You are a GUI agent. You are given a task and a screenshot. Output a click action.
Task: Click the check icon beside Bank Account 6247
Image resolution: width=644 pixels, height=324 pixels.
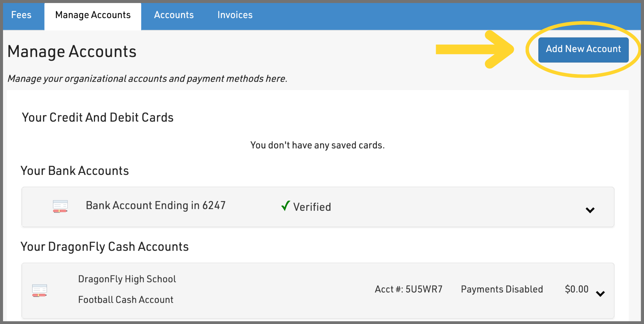60,206
